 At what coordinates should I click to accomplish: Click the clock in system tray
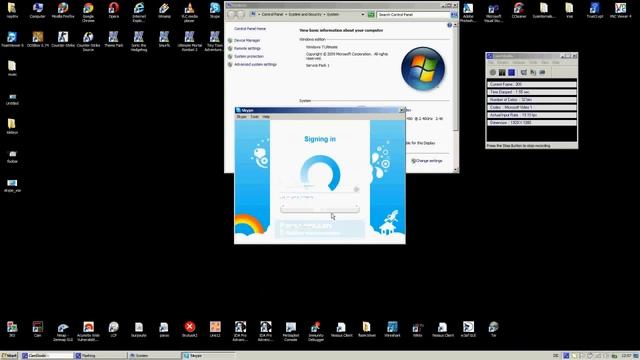pos(626,356)
